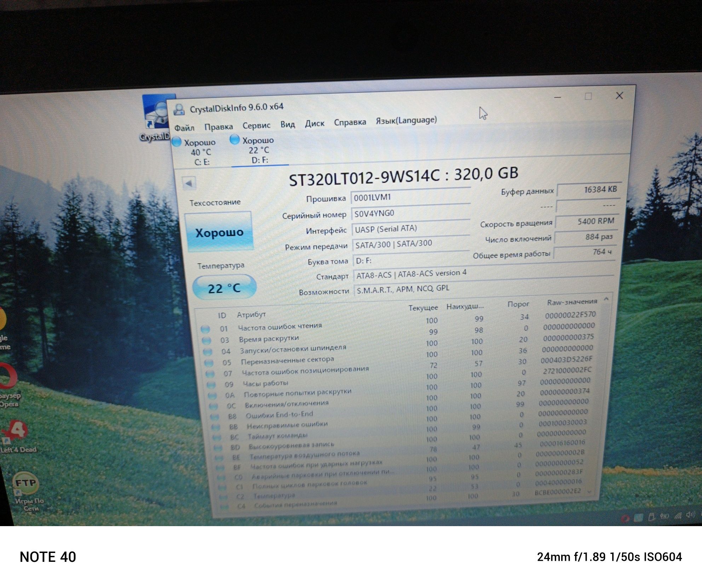
Task: Open the Язык(Language) menu
Action: [x=406, y=121]
